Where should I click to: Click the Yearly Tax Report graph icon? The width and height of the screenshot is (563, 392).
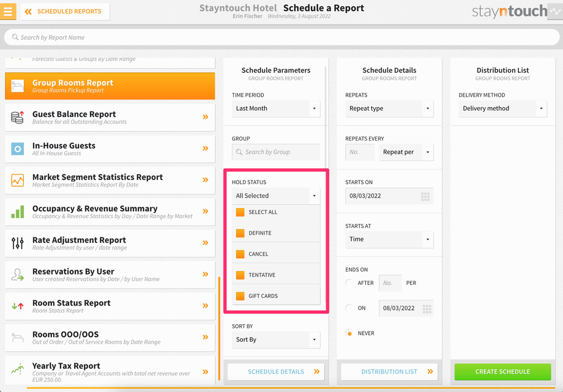[x=18, y=369]
